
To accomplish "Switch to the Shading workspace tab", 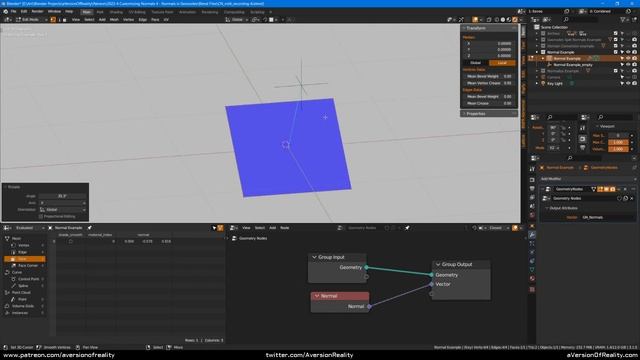I will click(x=116, y=12).
